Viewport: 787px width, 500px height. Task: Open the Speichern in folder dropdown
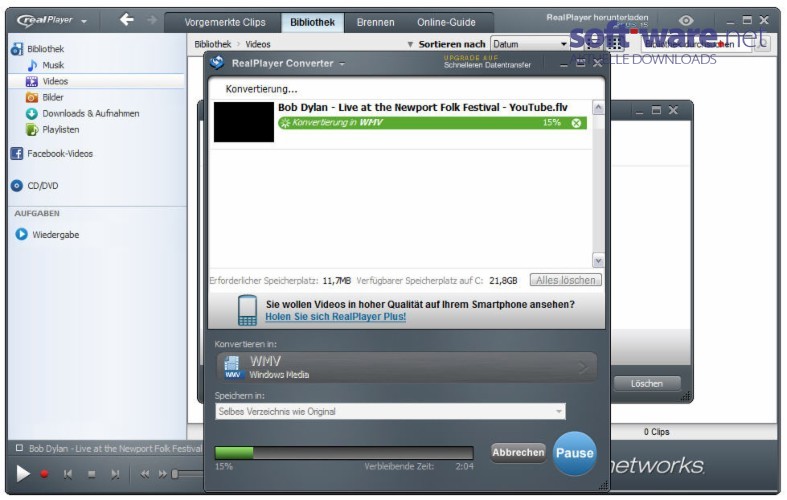[390, 412]
